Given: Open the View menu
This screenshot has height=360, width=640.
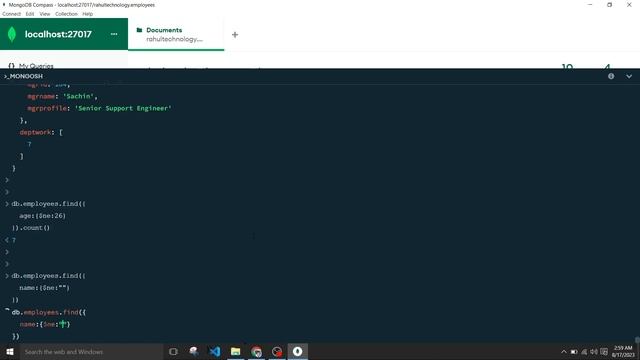Looking at the screenshot, I should point(45,14).
